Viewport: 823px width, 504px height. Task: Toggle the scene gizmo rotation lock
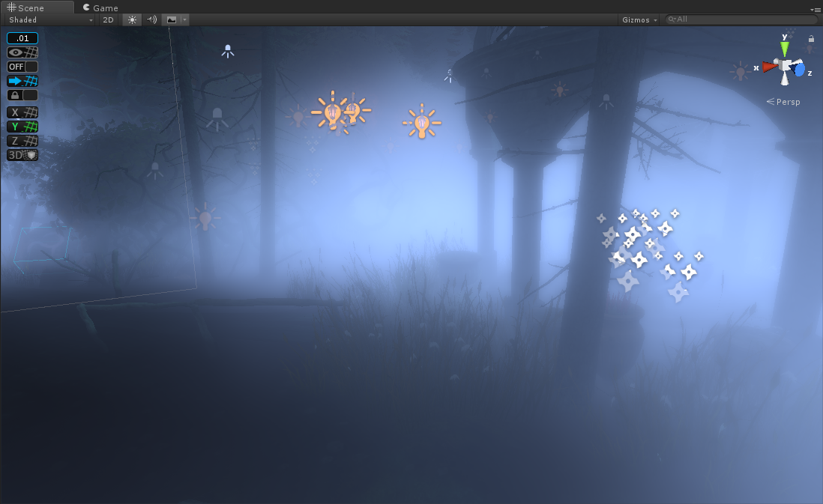[x=811, y=39]
